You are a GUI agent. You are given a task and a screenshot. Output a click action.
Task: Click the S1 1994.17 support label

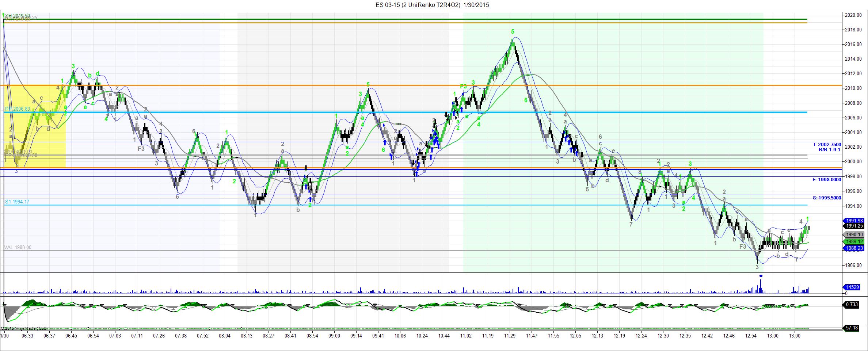(x=17, y=202)
